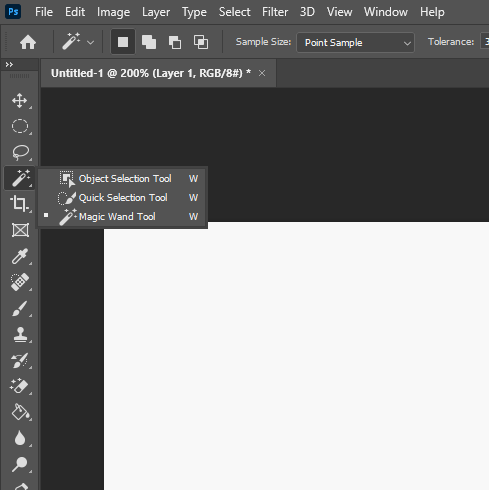This screenshot has width=489, height=490.
Task: Choose Add to selection mode
Action: (149, 42)
